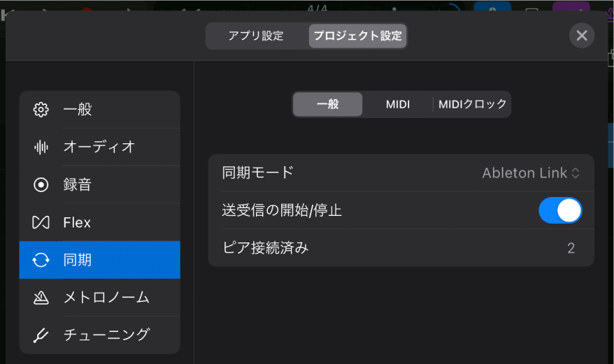
Task: Click the gear icon next to 一般
Action: (x=41, y=110)
